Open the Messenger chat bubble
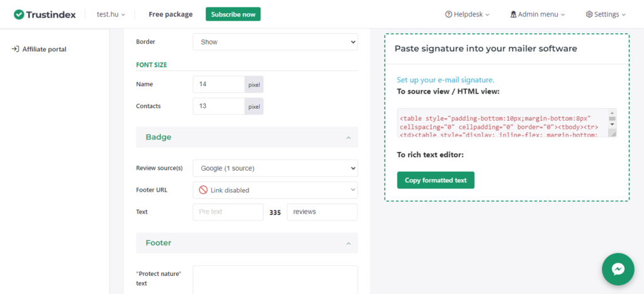The image size is (644, 294). point(618,269)
